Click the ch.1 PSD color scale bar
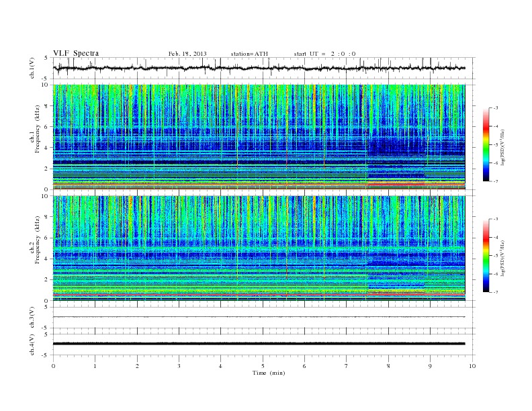This screenshot has height=411, width=532. [x=486, y=144]
